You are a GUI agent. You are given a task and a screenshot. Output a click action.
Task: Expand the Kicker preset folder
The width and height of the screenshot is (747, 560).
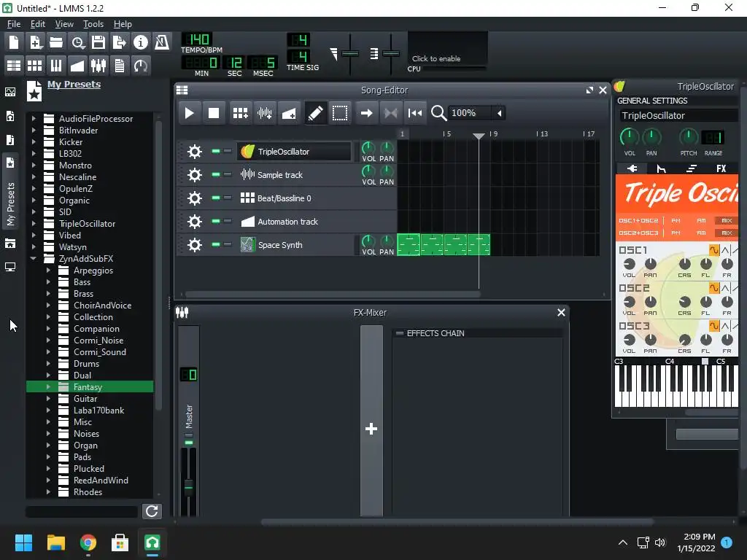(34, 142)
